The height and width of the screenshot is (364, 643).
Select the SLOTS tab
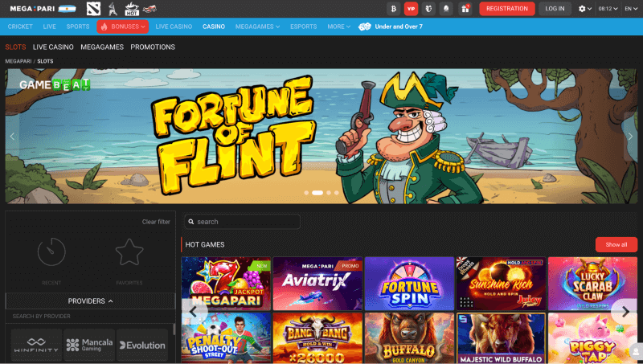[15, 47]
